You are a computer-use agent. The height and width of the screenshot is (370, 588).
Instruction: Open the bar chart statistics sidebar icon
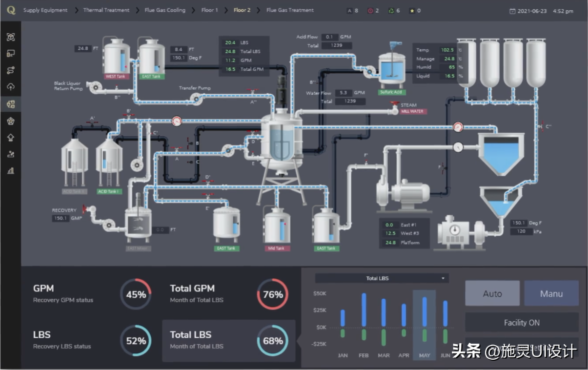tap(11, 170)
